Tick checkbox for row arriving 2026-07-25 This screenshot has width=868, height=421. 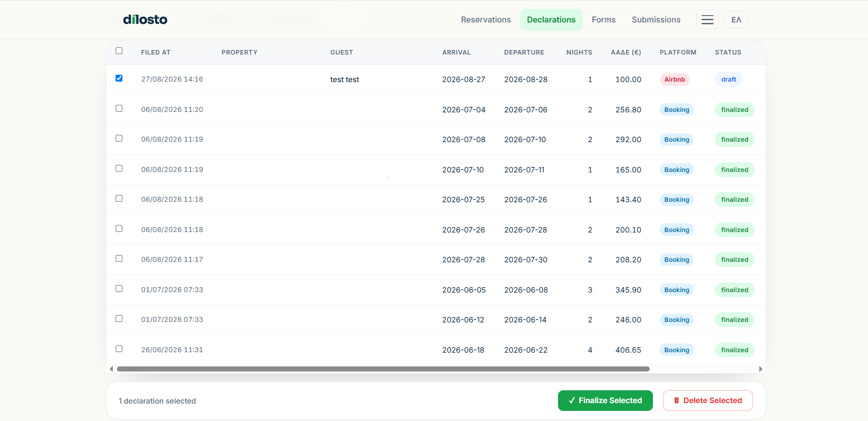point(119,199)
